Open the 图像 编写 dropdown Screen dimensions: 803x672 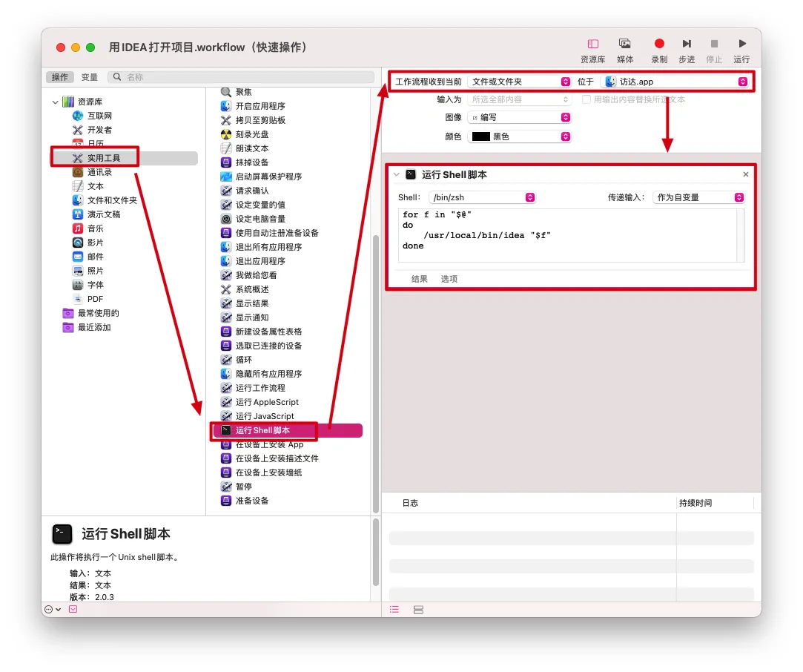(x=519, y=117)
